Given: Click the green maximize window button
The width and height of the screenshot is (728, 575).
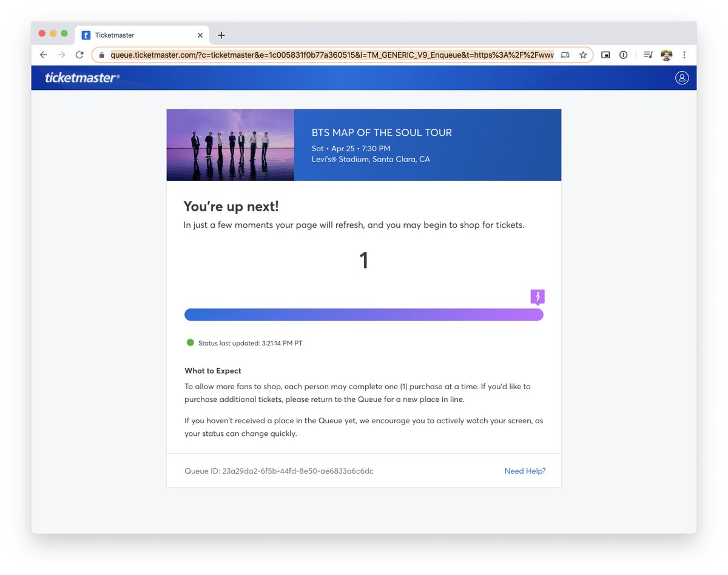Looking at the screenshot, I should (x=64, y=33).
